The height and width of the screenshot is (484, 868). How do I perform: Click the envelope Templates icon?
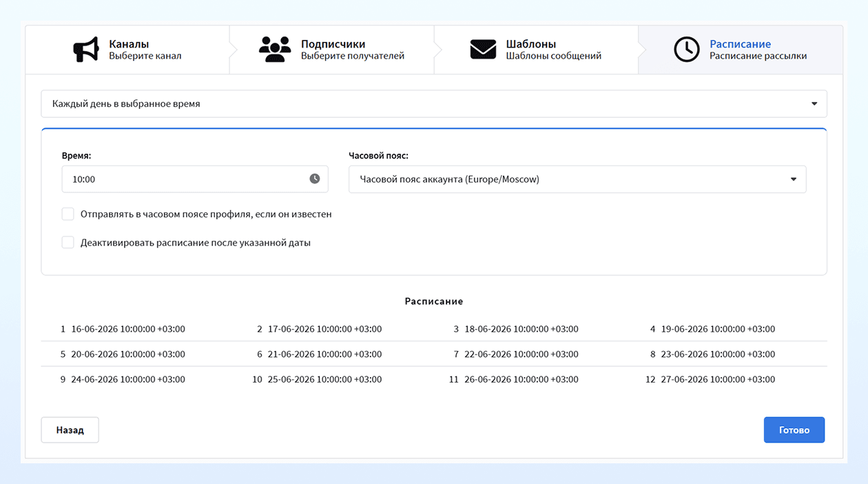tap(483, 50)
